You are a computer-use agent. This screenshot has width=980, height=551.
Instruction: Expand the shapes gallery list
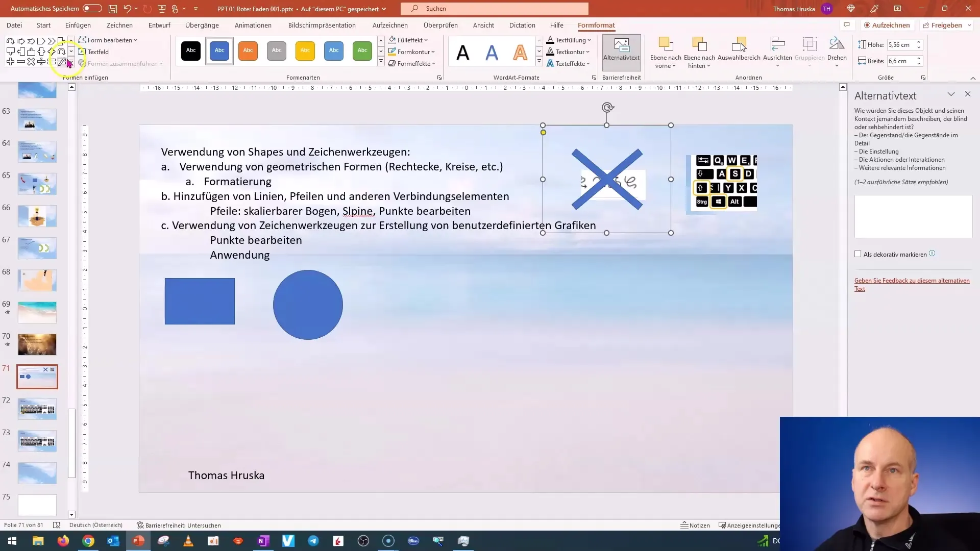coord(71,63)
